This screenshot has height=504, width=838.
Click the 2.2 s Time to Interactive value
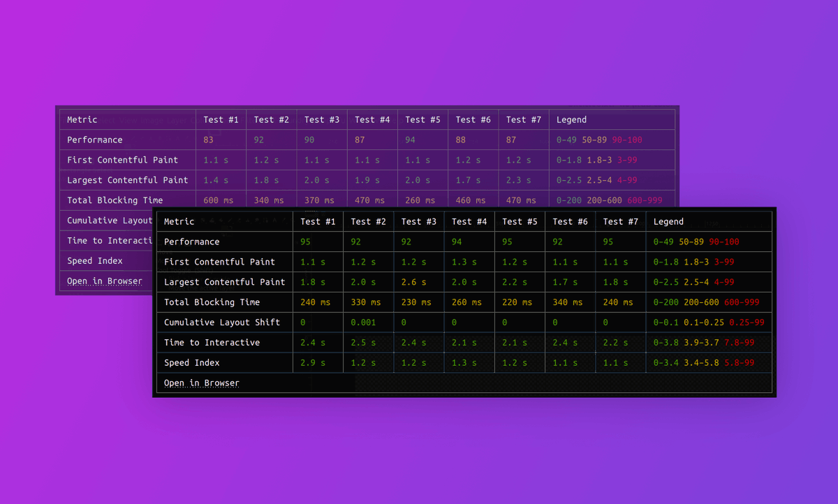coord(615,343)
